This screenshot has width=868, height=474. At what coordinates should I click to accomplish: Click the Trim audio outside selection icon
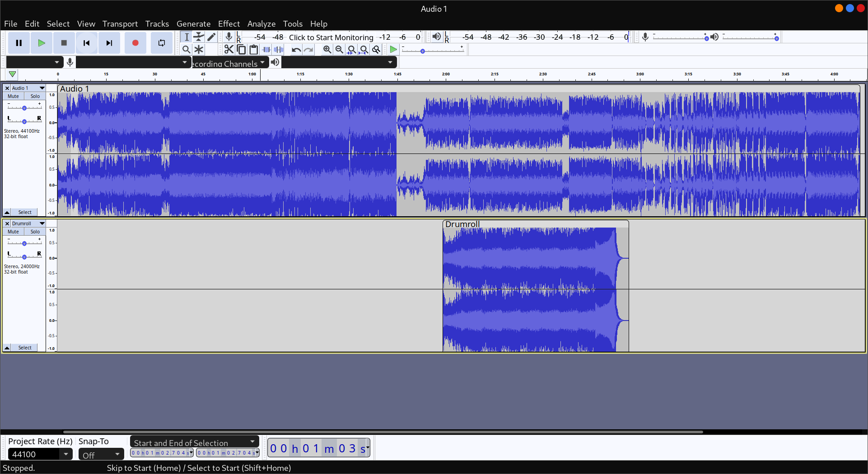coord(266,50)
